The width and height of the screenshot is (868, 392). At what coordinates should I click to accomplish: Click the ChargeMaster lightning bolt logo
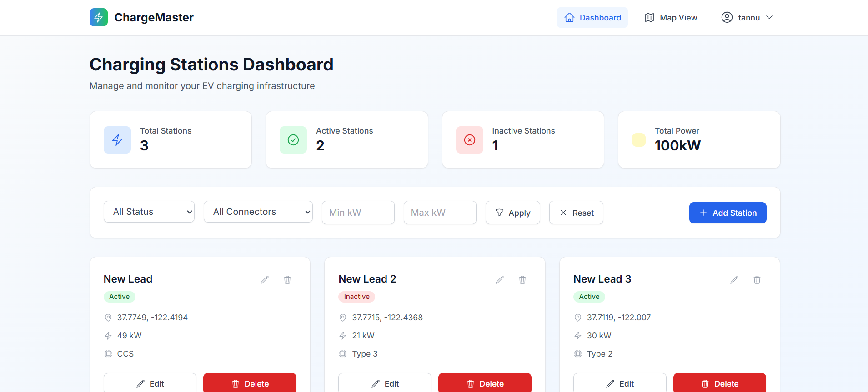pyautogui.click(x=99, y=17)
